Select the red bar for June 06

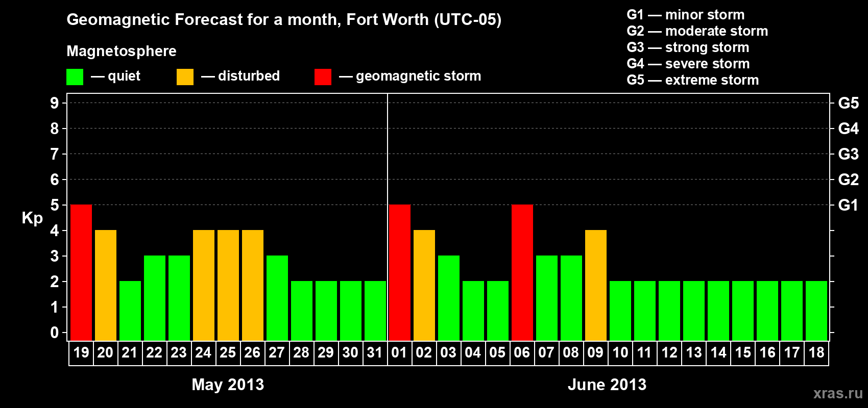(522, 272)
